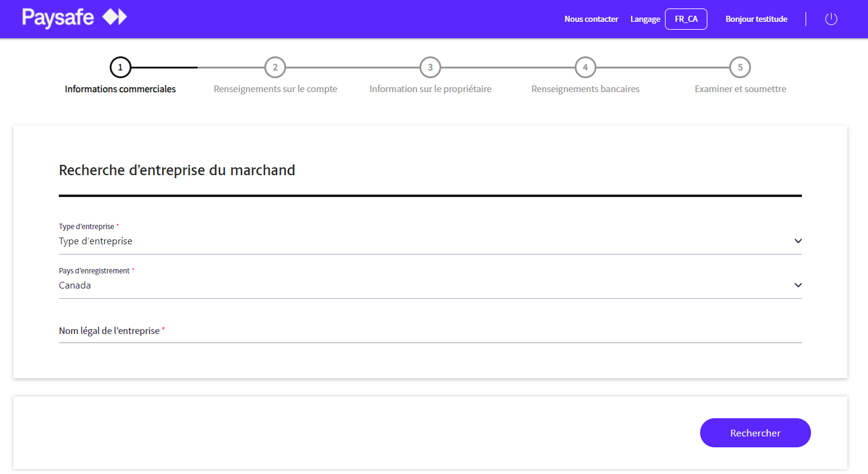
Task: Open the Type d'entreprise dropdown
Action: [430, 241]
